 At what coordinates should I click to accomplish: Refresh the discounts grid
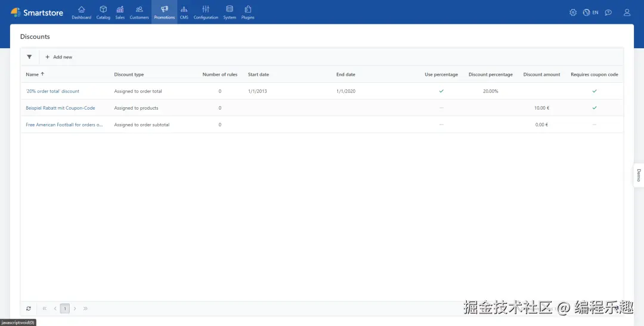(29, 308)
